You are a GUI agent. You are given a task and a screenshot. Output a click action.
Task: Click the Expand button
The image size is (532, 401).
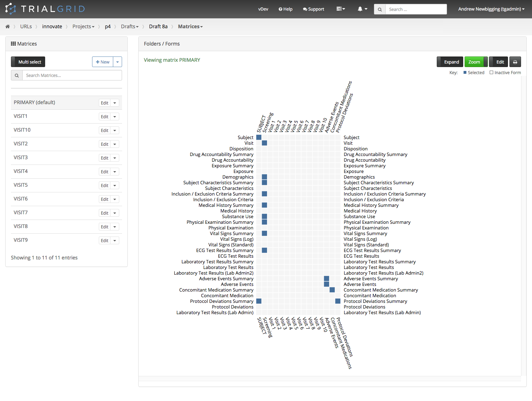[450, 62]
